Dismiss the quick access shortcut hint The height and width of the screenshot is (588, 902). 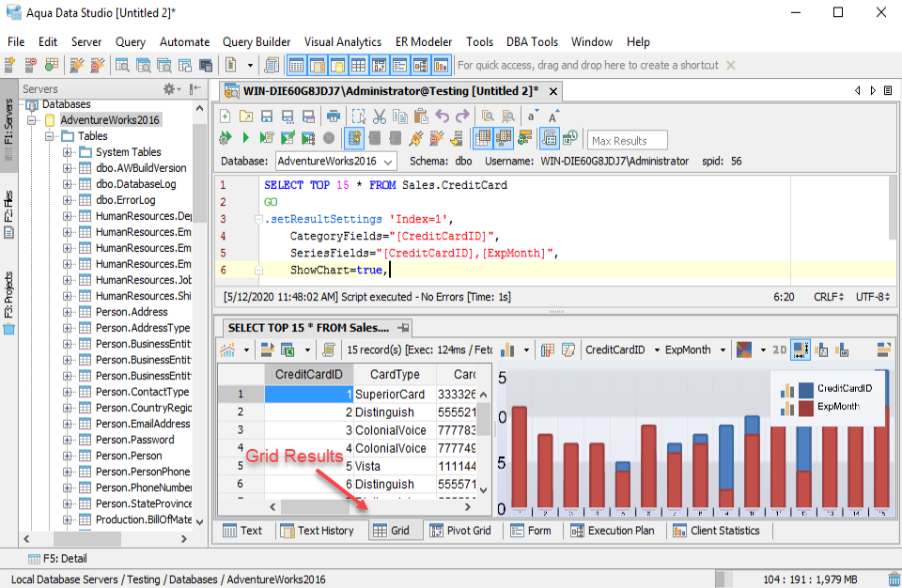tap(731, 65)
